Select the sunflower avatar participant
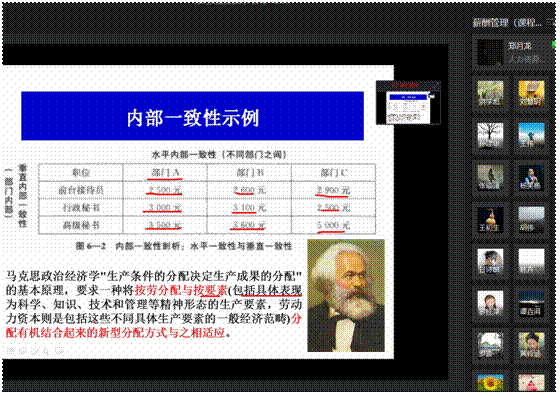 click(490, 383)
